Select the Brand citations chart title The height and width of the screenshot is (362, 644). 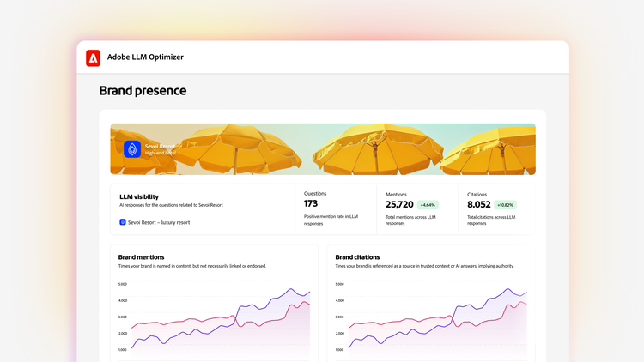point(357,256)
